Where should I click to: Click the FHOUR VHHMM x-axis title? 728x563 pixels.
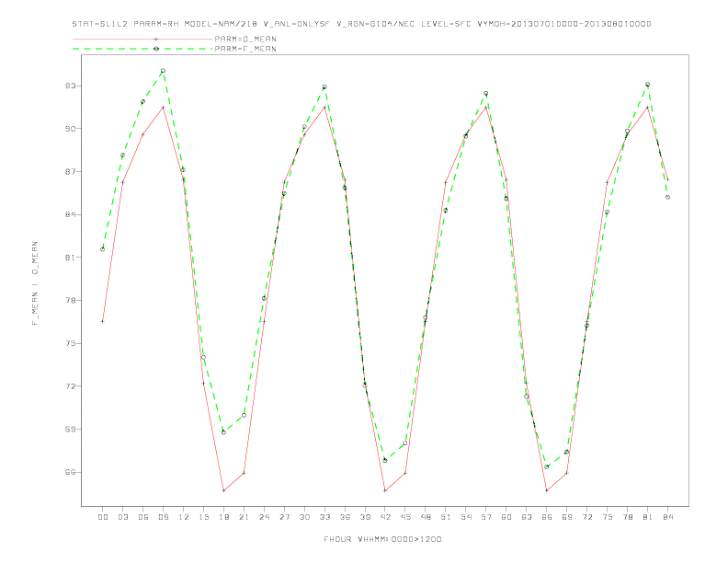(x=382, y=539)
